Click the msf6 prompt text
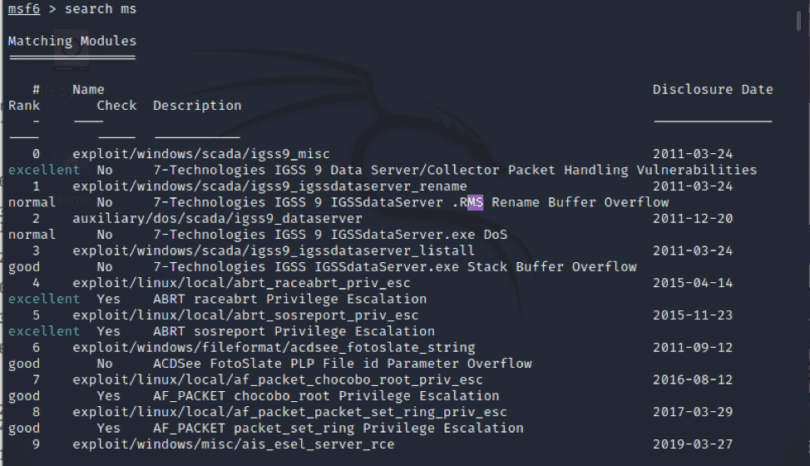 click(24, 9)
